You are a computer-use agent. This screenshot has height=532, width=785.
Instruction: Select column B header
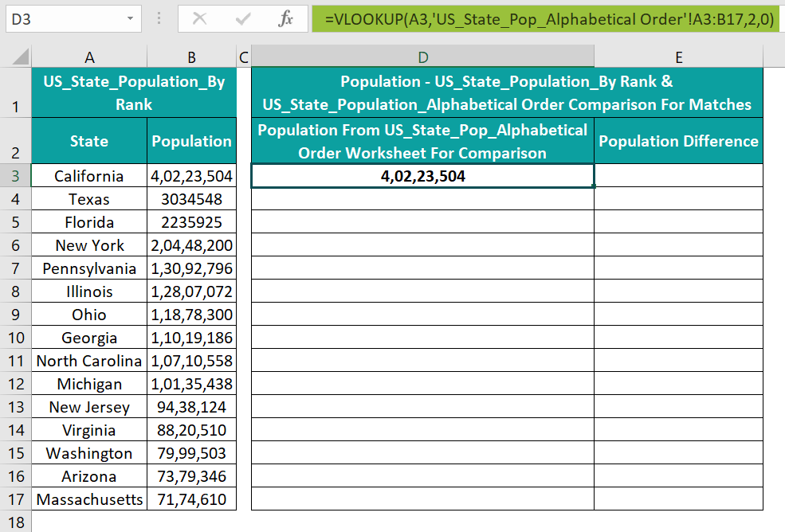pos(192,57)
